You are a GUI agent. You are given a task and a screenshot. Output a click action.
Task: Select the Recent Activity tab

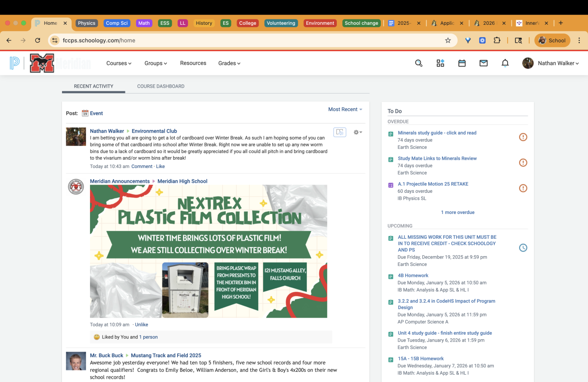[x=94, y=86]
